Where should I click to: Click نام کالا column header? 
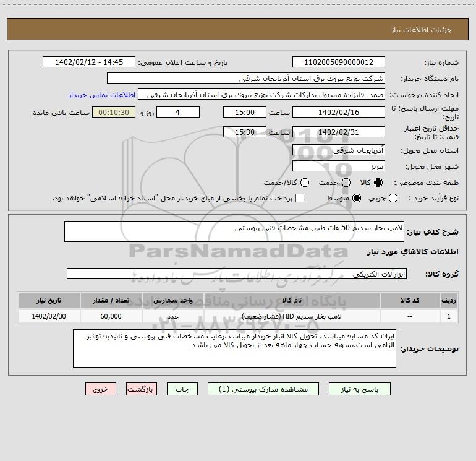[x=292, y=300]
